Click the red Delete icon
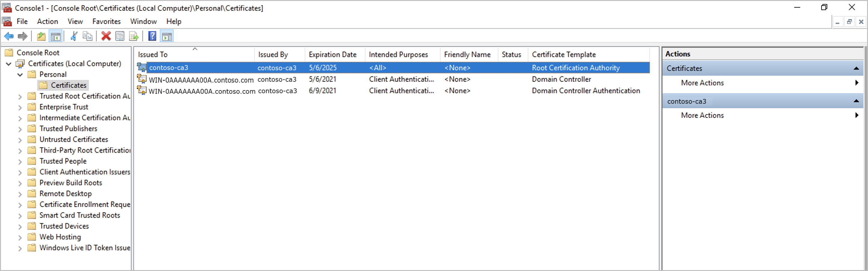The image size is (868, 271). pos(106,36)
